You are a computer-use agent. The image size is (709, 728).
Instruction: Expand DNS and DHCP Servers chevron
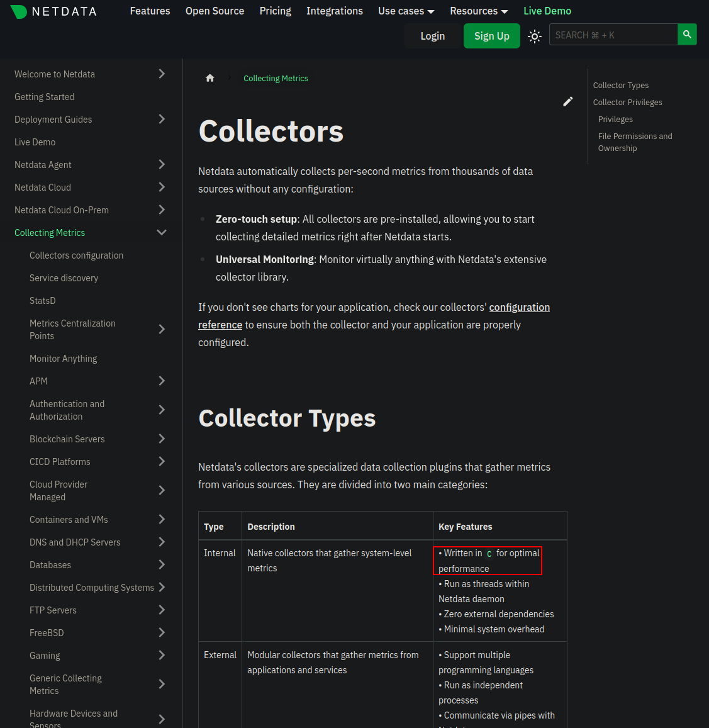pyautogui.click(x=162, y=542)
